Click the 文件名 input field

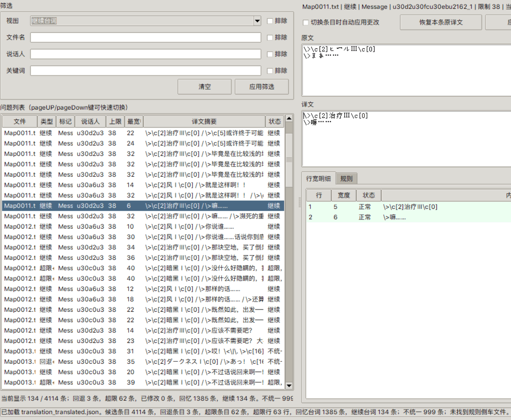[145, 37]
